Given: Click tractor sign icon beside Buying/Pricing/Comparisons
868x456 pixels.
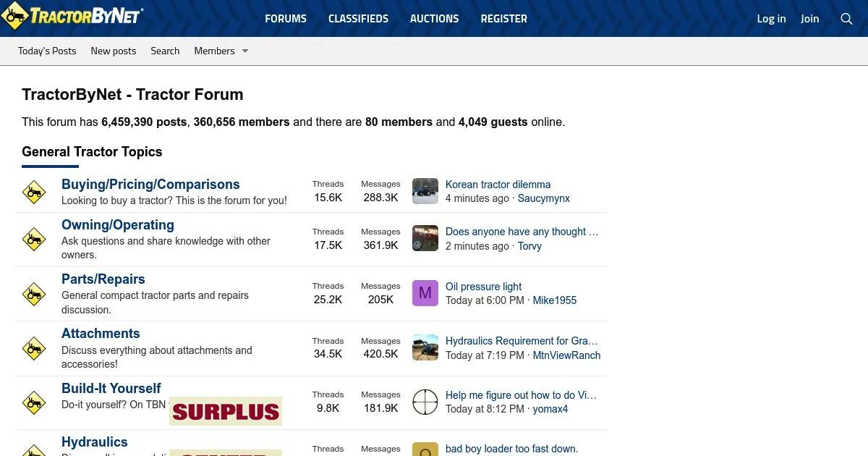Looking at the screenshot, I should (34, 192).
